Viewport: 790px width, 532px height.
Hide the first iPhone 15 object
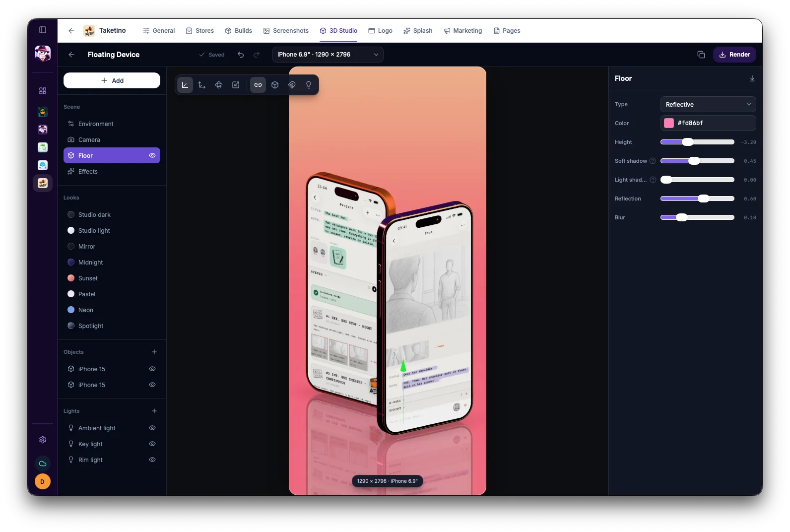[152, 369]
